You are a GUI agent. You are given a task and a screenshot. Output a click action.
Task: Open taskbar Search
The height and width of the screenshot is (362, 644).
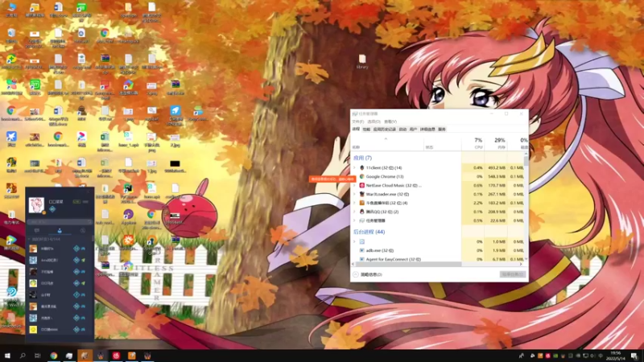23,356
